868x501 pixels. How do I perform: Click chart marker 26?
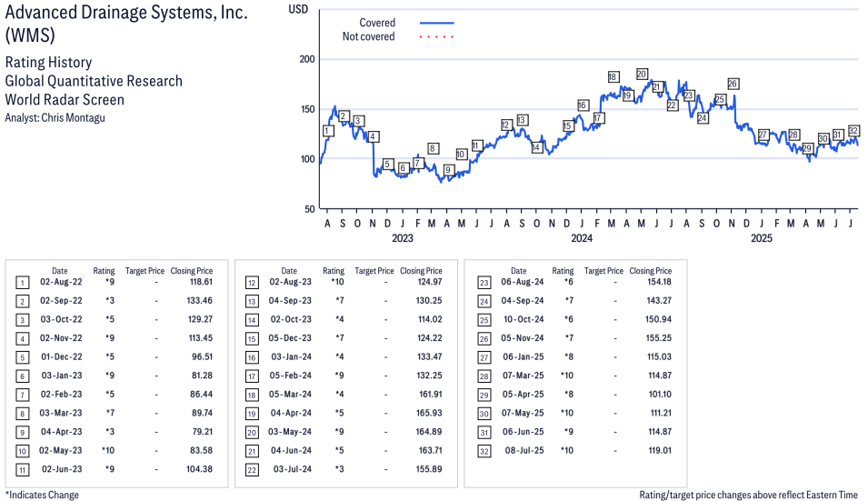(x=733, y=85)
